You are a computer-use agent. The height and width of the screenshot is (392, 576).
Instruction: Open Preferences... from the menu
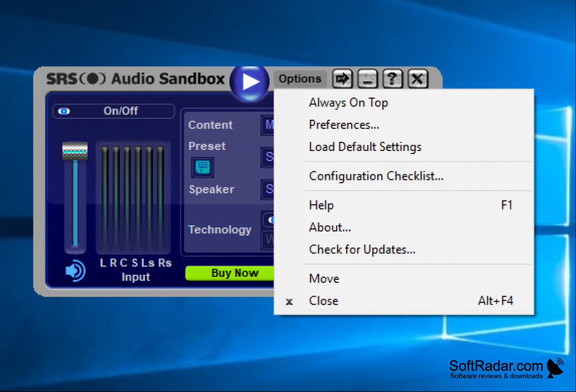point(404,125)
